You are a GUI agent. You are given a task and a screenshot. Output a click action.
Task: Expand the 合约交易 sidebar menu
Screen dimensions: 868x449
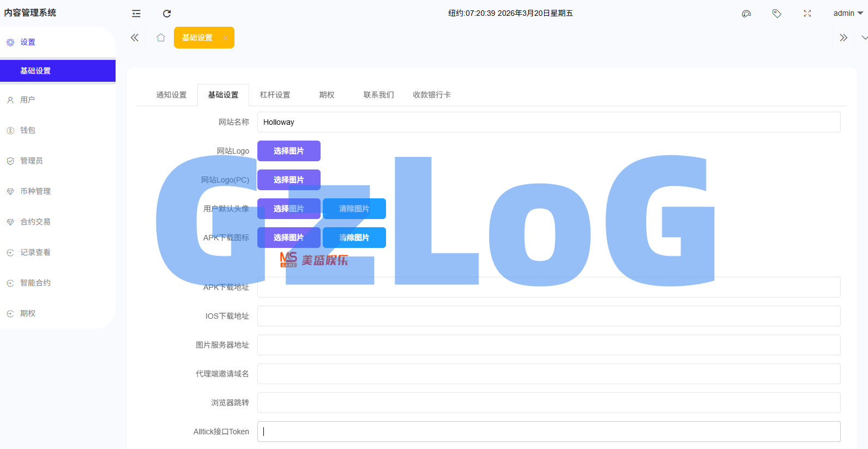click(x=35, y=222)
